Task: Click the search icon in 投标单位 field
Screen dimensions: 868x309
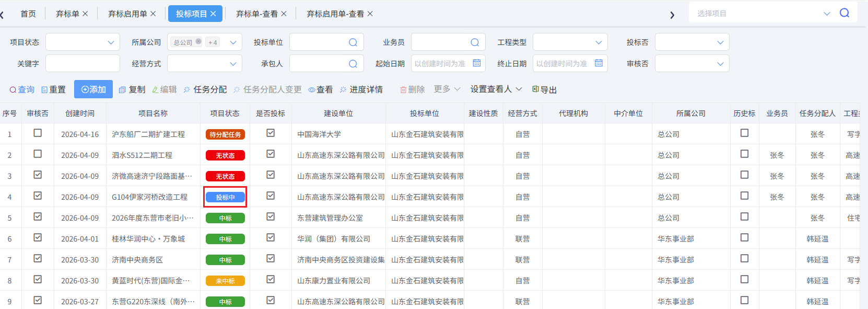Action: [353, 42]
